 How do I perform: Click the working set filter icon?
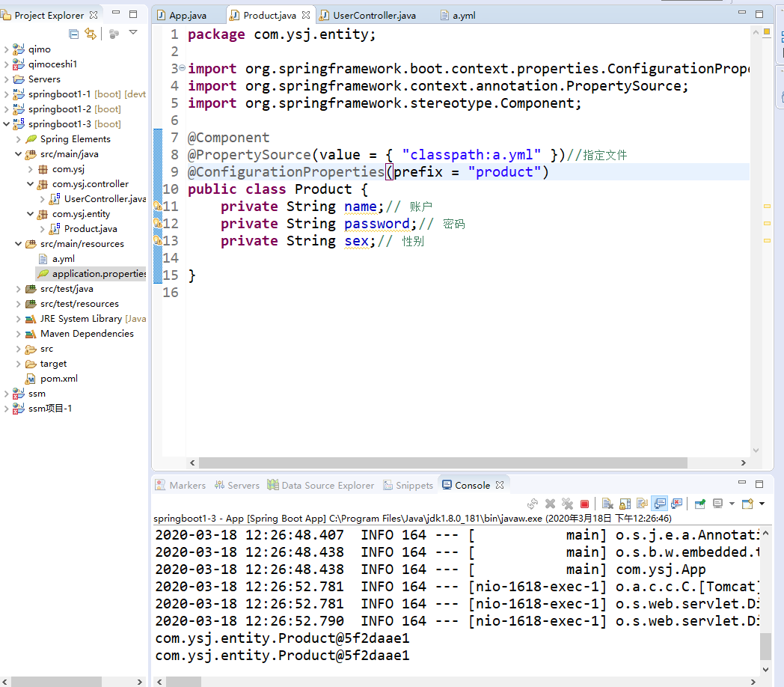(x=114, y=34)
